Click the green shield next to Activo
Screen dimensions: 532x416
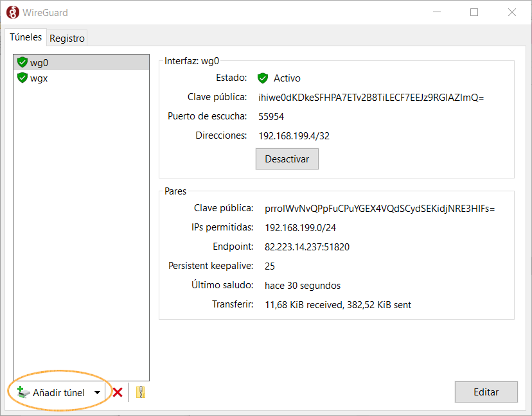pos(262,78)
